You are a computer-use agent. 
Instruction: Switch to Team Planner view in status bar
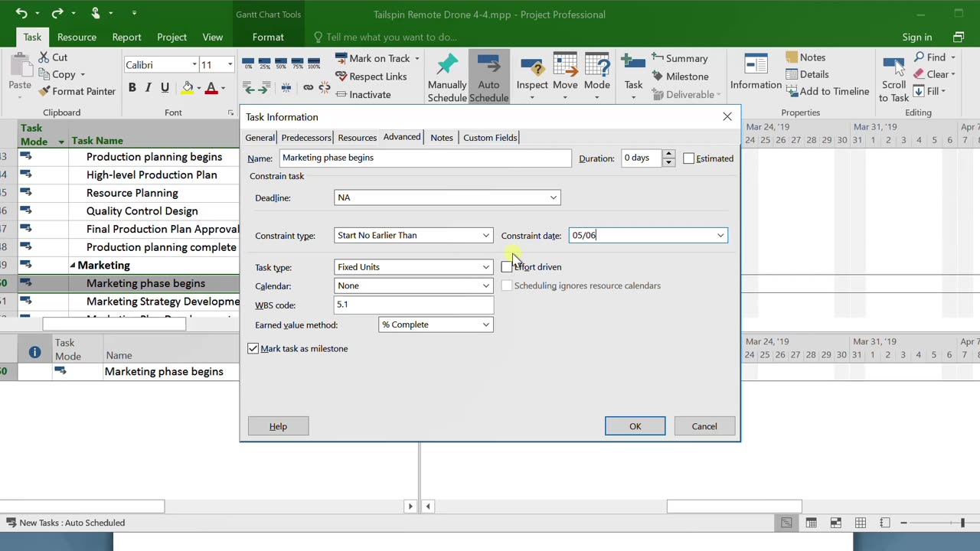[x=835, y=523]
